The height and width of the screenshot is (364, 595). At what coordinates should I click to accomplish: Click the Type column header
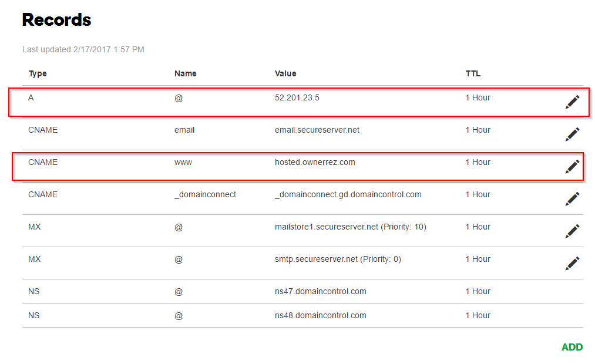[38, 73]
